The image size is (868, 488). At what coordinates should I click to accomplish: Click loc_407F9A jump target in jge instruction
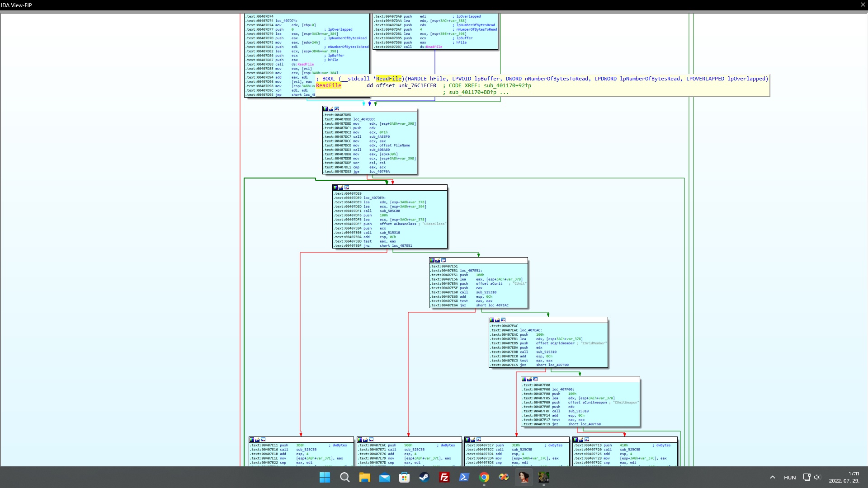point(379,172)
